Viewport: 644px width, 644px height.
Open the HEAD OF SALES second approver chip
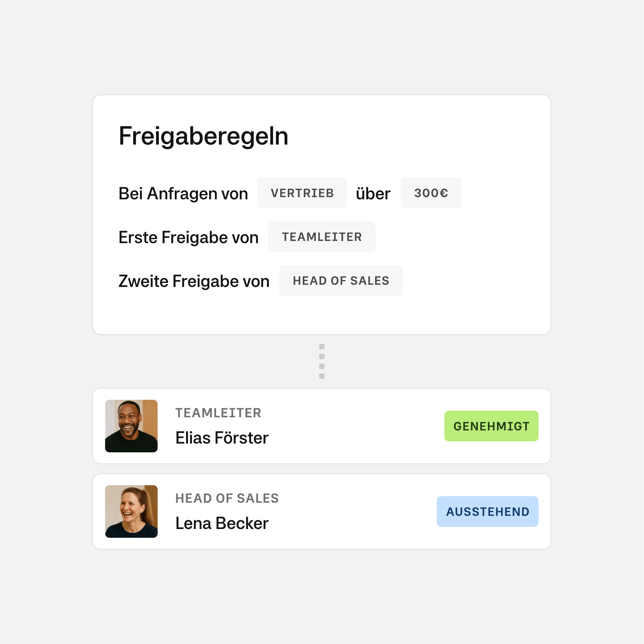click(341, 281)
